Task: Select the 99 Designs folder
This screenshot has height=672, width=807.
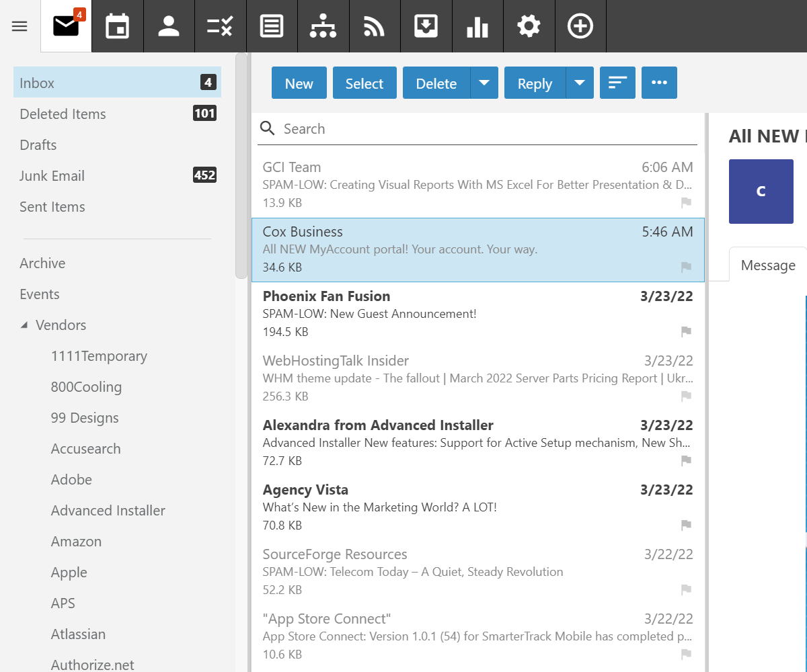Action: tap(85, 417)
